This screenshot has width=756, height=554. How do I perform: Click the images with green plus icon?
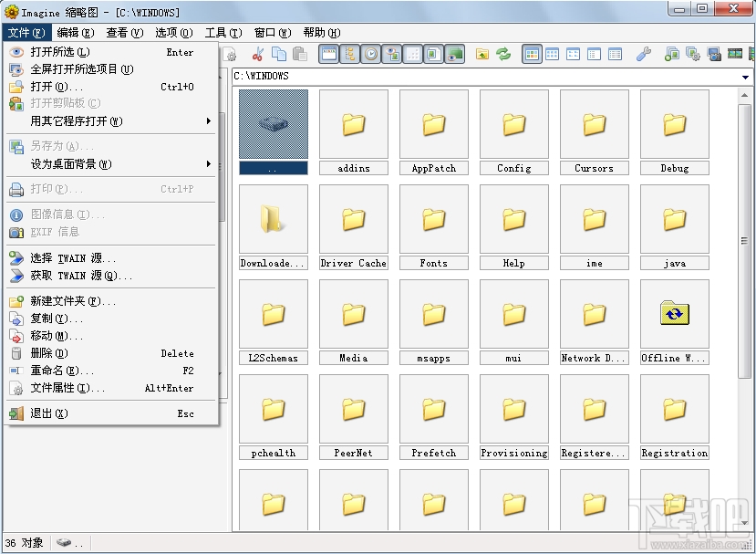[x=671, y=54]
